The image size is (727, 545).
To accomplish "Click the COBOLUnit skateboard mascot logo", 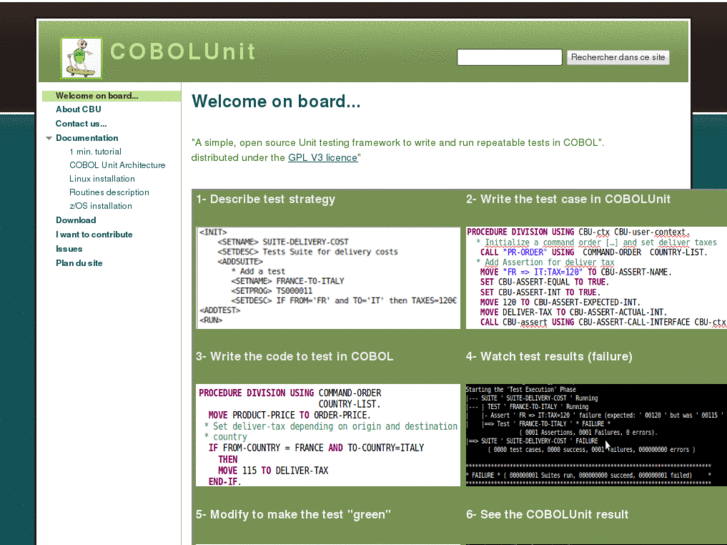I will [81, 58].
